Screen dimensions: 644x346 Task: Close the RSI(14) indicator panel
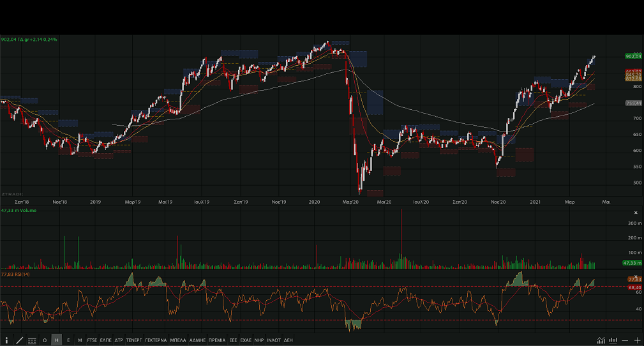[x=635, y=273]
